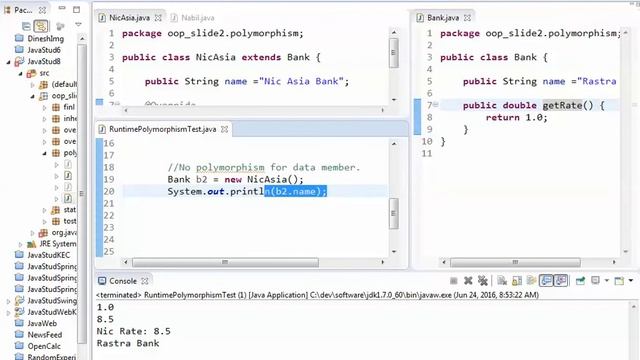Screen dimensions: 640x360
Task: Expand the stat package
Action: pyautogui.click(x=44, y=210)
